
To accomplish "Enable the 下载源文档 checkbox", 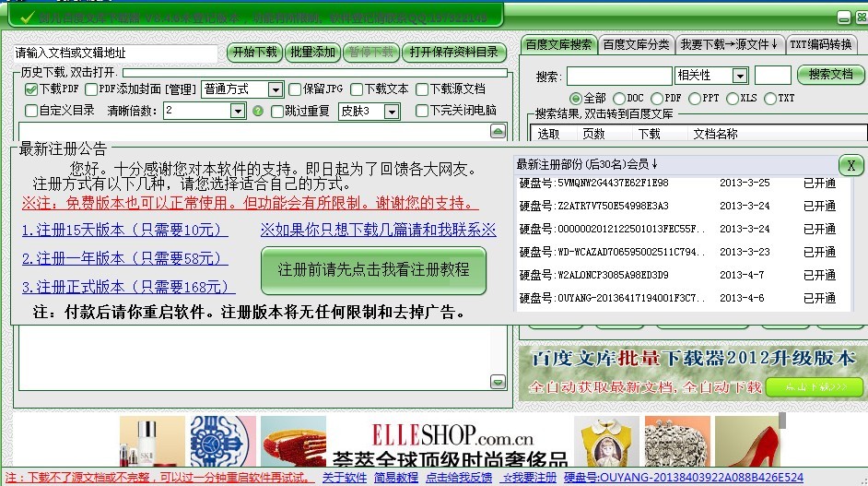I will [422, 89].
